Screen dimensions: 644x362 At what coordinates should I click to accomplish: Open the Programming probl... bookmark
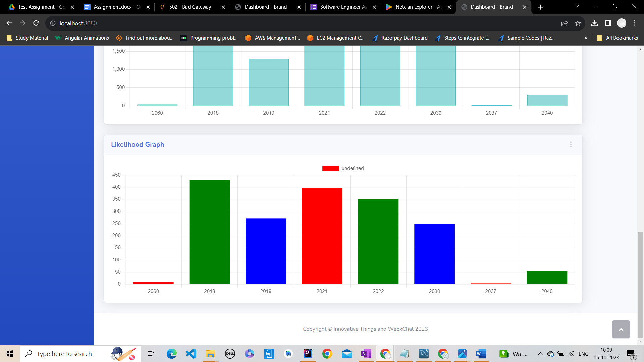coord(209,38)
